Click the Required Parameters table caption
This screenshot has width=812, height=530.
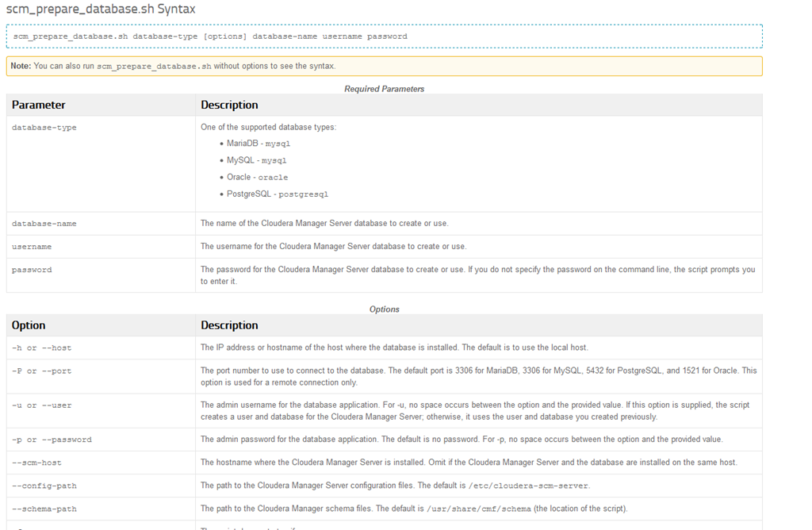click(384, 89)
